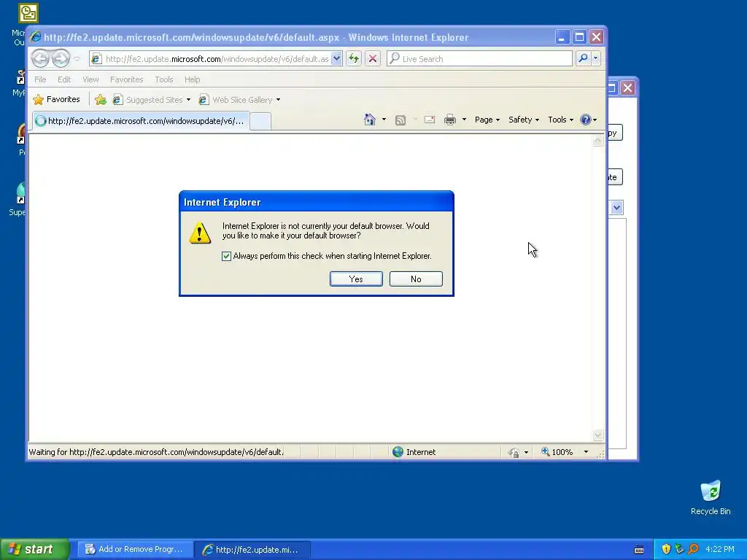Click the Forward navigation arrow button
This screenshot has height=560, width=747.
point(61,58)
